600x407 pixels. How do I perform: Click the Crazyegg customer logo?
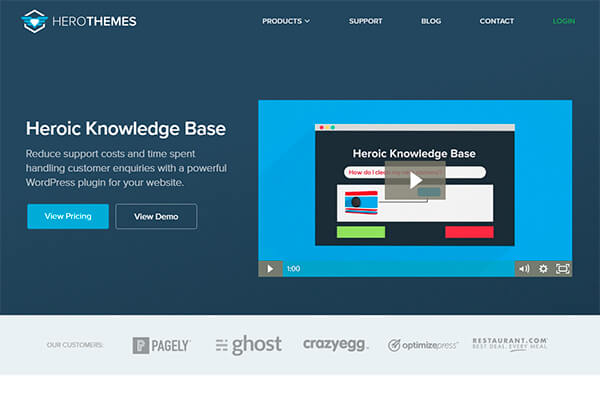click(x=335, y=344)
